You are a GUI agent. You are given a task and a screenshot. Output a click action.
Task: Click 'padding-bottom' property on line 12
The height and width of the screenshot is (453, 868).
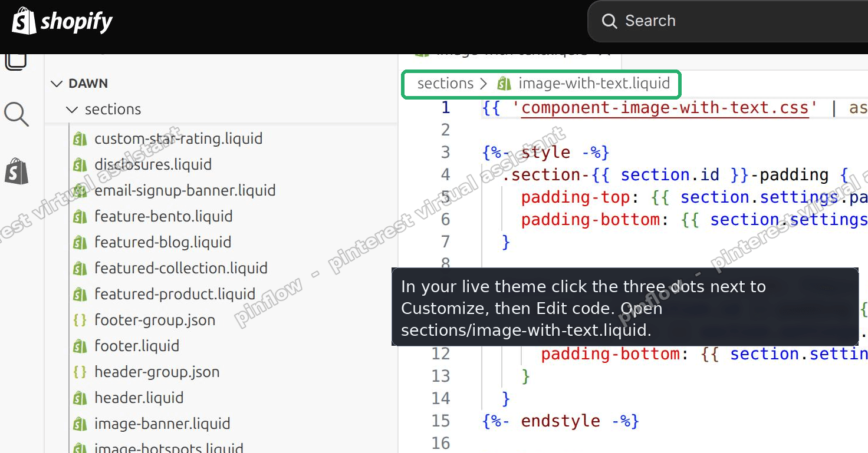(610, 354)
